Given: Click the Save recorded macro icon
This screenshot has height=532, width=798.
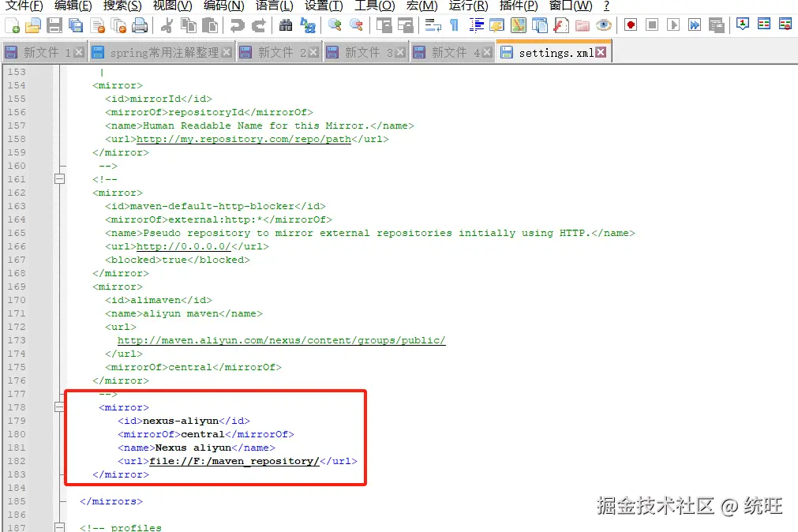Looking at the screenshot, I should pos(716,25).
